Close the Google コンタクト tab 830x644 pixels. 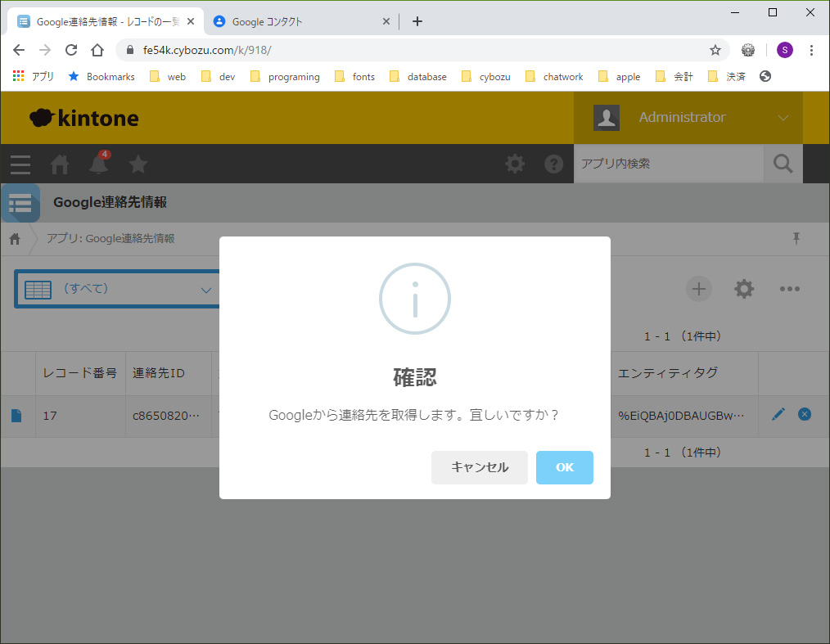(386, 21)
